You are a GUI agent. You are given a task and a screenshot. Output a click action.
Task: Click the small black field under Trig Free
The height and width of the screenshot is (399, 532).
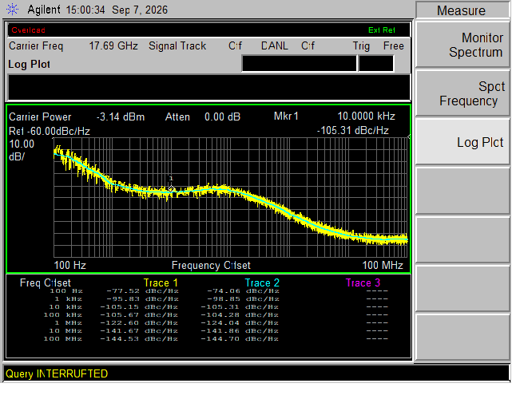pyautogui.click(x=376, y=63)
